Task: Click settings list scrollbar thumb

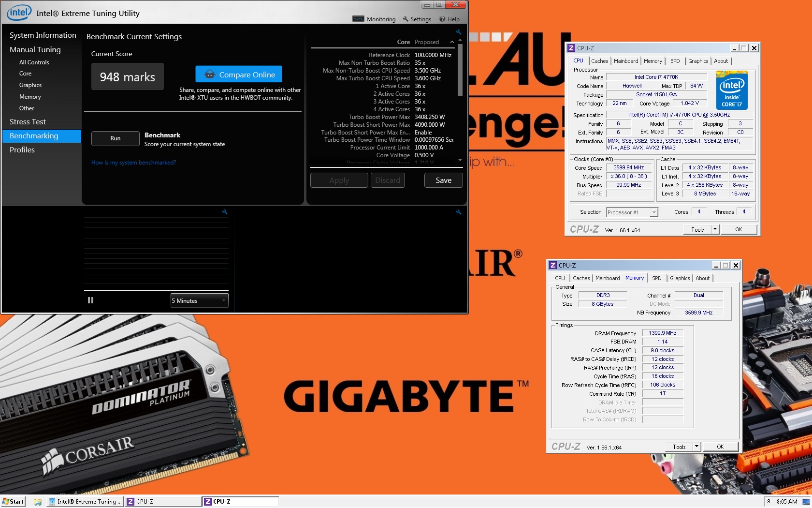Action: (x=460, y=70)
